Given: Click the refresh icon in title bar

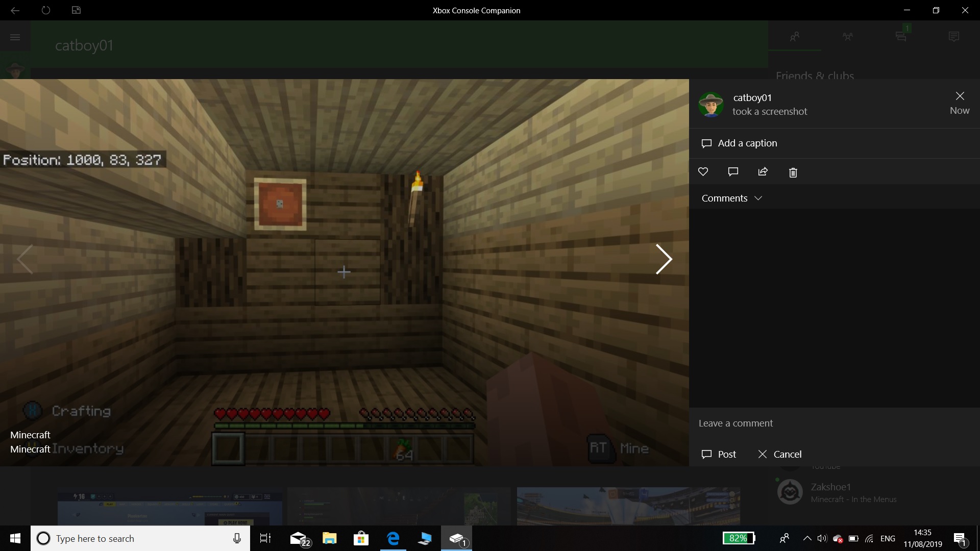Looking at the screenshot, I should pyautogui.click(x=46, y=10).
